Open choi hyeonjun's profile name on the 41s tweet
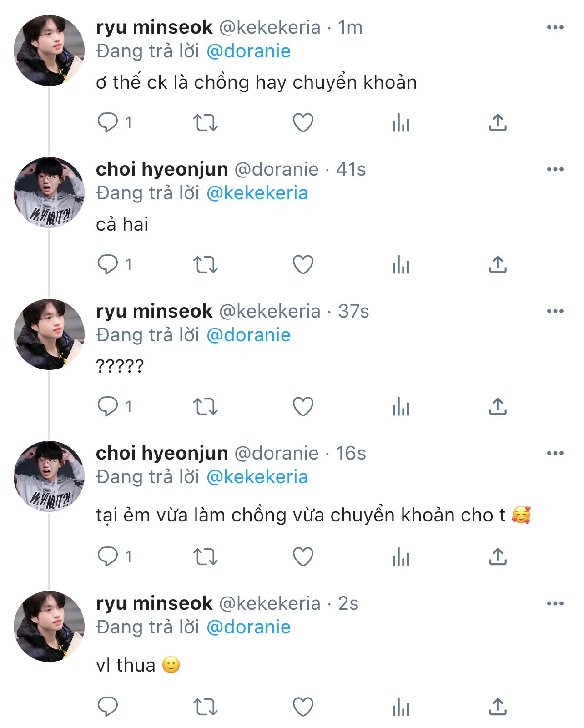The width and height of the screenshot is (584, 728). coord(162,169)
